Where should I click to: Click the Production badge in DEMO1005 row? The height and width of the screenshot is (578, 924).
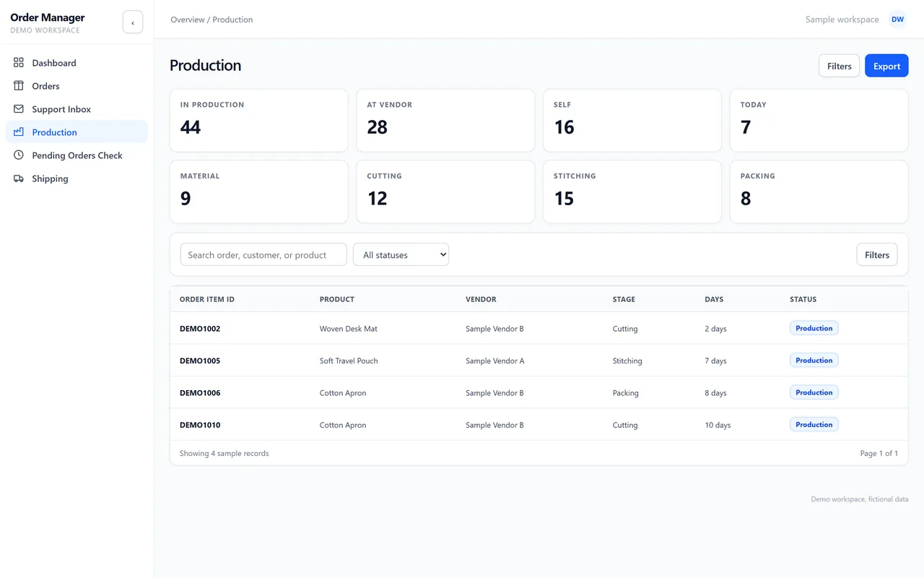point(814,360)
